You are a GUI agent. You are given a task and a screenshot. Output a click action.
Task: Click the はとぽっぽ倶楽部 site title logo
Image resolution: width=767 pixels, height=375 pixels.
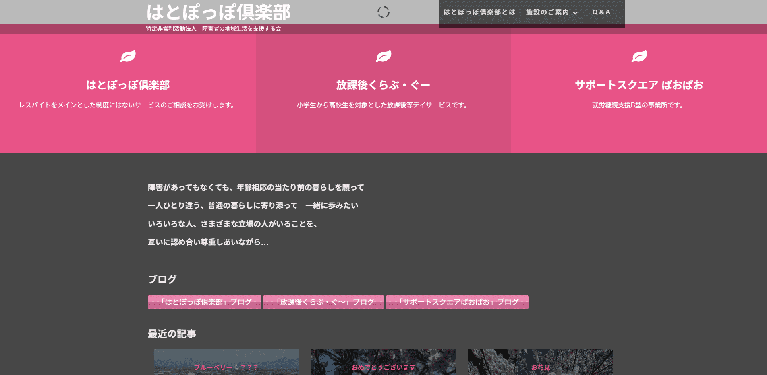tap(218, 12)
